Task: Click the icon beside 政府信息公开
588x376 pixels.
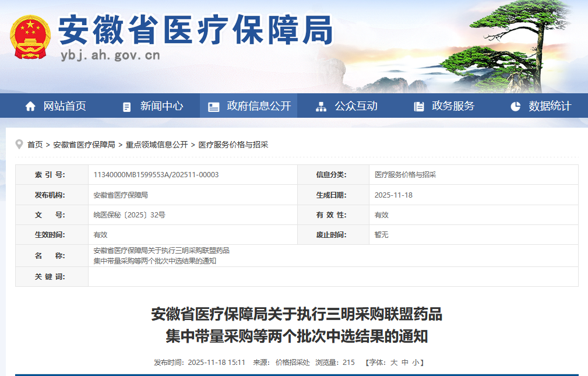Action: [x=214, y=107]
